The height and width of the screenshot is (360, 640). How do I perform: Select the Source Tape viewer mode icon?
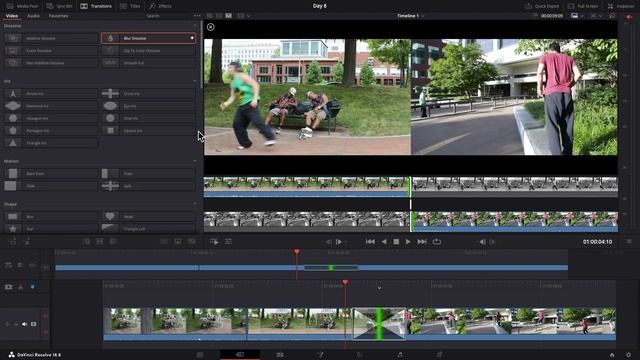(x=219, y=16)
